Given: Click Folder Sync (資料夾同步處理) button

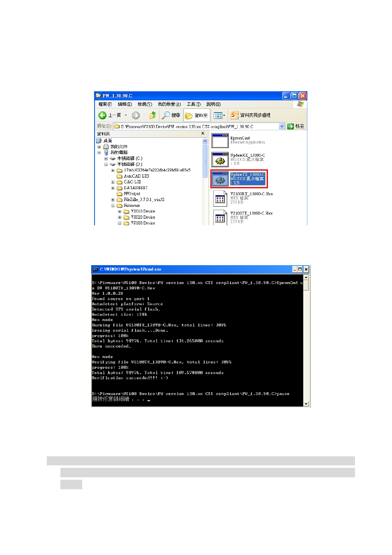Looking at the screenshot, I should tap(251, 115).
